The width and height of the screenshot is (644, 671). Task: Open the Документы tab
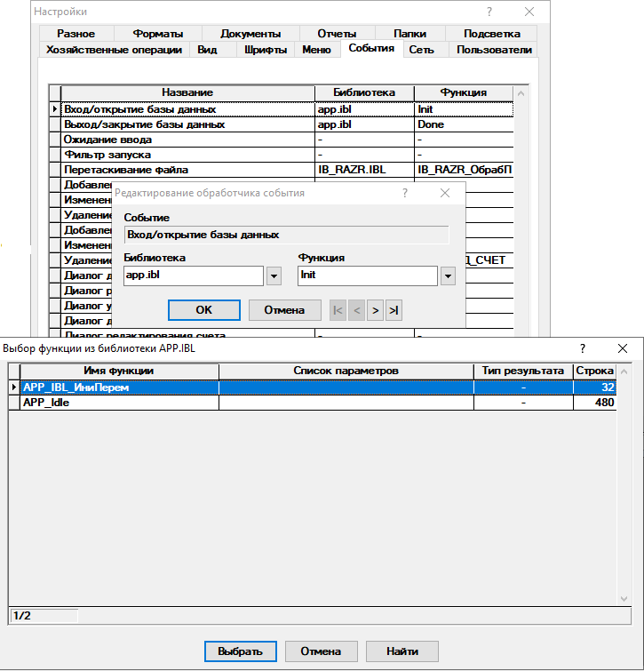(x=250, y=34)
